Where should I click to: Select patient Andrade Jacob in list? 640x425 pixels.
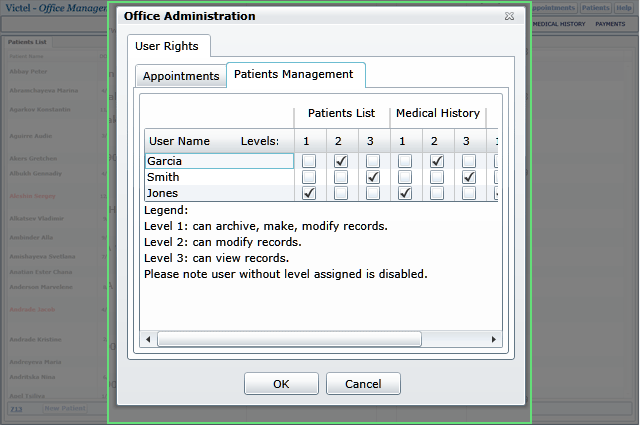tap(32, 309)
